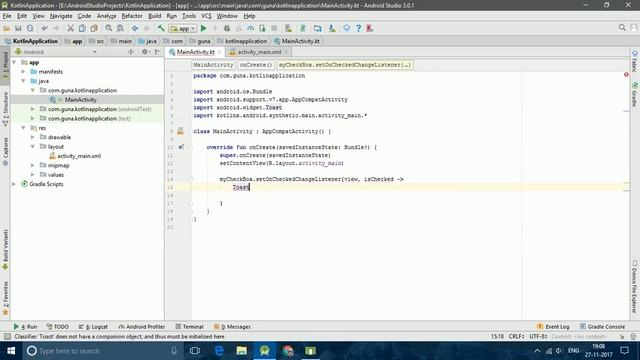Viewport: 640px width, 360px height.
Task: Open the app run configuration dropdown
Action: 183,29
